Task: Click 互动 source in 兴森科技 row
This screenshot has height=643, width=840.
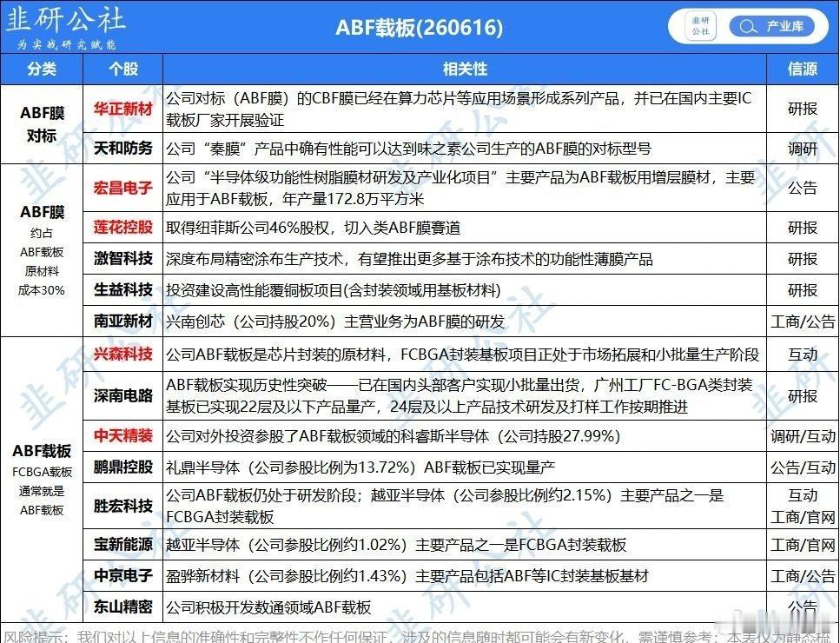Action: [x=803, y=355]
